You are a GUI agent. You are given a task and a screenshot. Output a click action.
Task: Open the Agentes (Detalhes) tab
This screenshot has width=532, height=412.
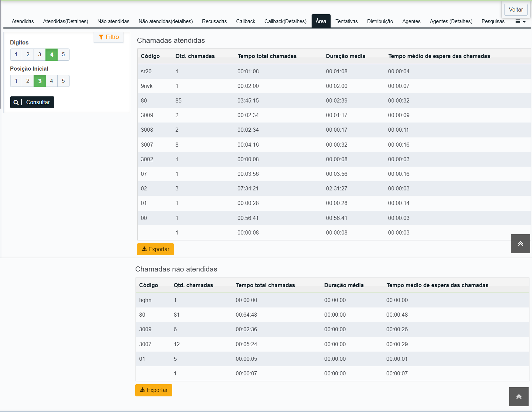point(451,21)
